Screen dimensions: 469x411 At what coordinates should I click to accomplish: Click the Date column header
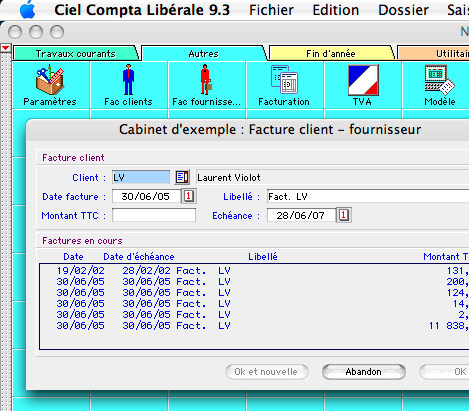click(73, 257)
